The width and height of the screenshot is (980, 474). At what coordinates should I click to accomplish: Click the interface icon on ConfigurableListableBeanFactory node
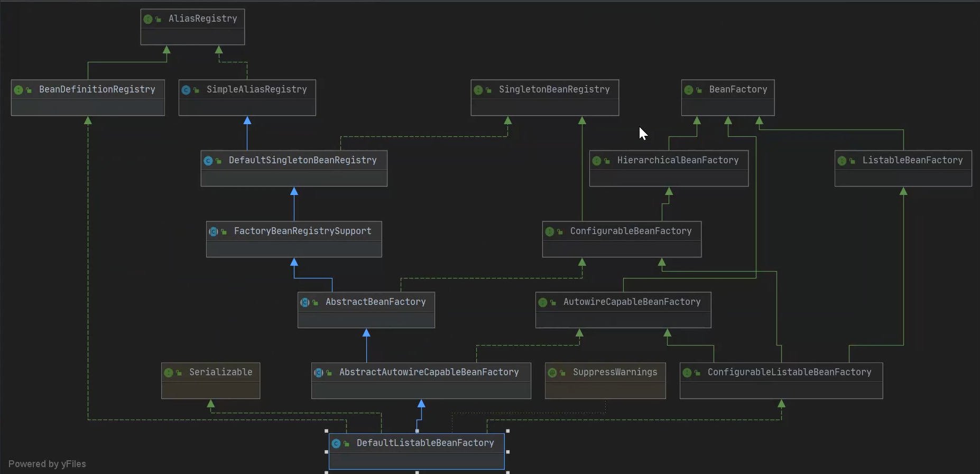pyautogui.click(x=687, y=373)
